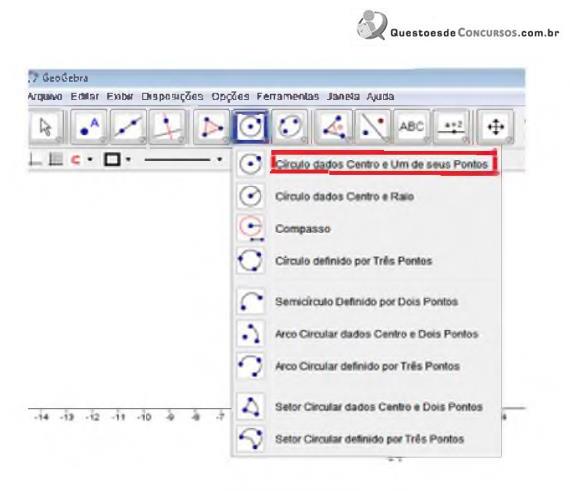Click the GeoGebra title bar icon
The image size is (570, 491).
(33, 77)
